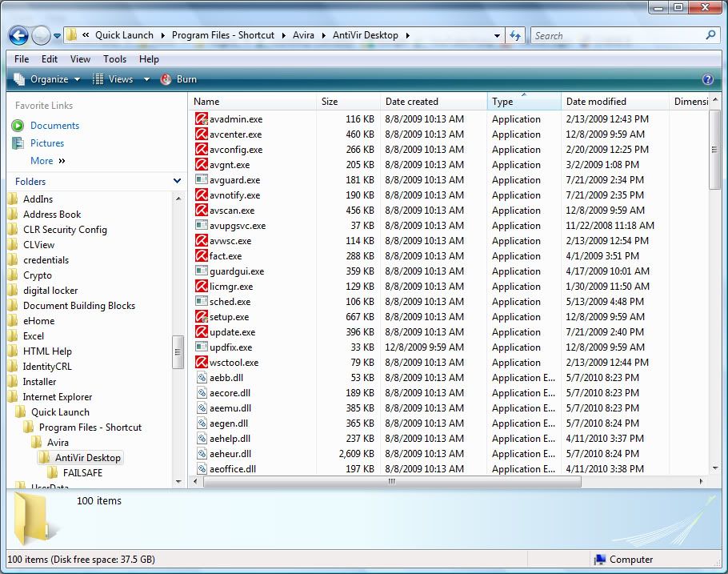The height and width of the screenshot is (574, 728).
Task: Click the Burn disc icon in toolbar
Action: (166, 79)
